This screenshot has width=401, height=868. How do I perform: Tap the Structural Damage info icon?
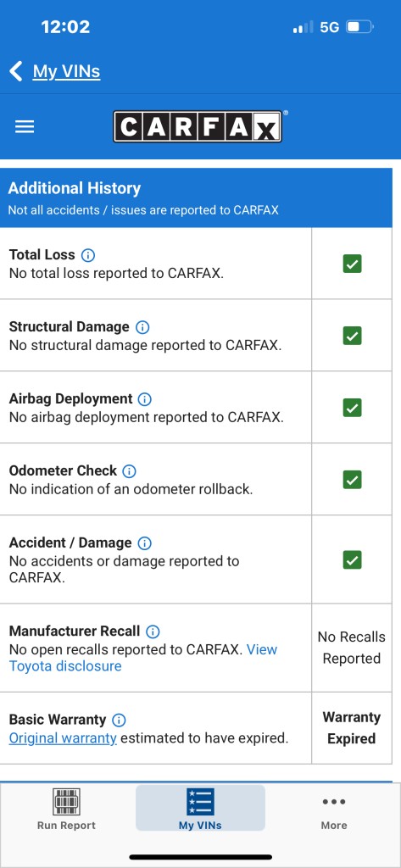coord(142,327)
